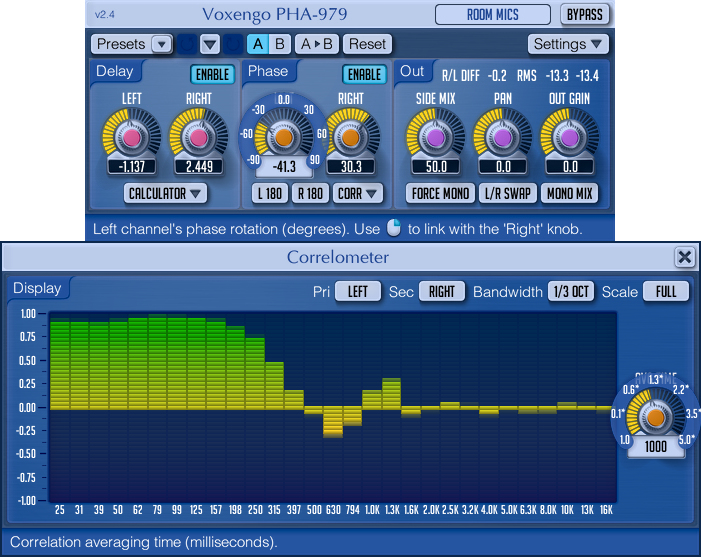Open the Presets dropdown arrow
Screen dimensions: 701x557
coord(161,44)
